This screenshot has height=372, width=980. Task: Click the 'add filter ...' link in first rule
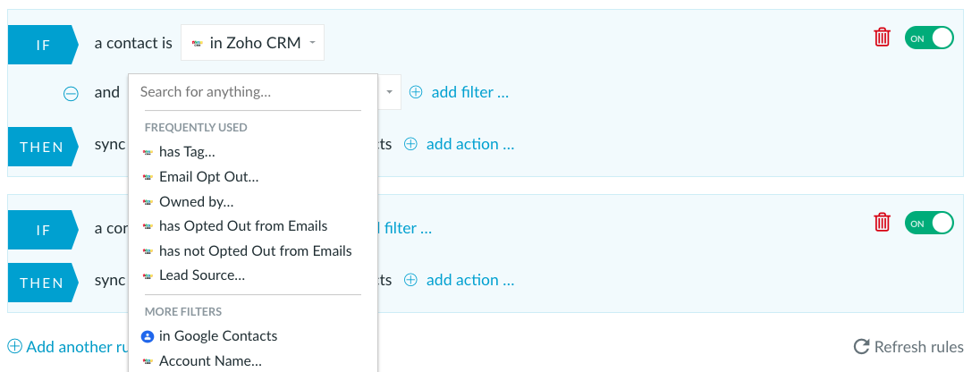click(x=470, y=92)
